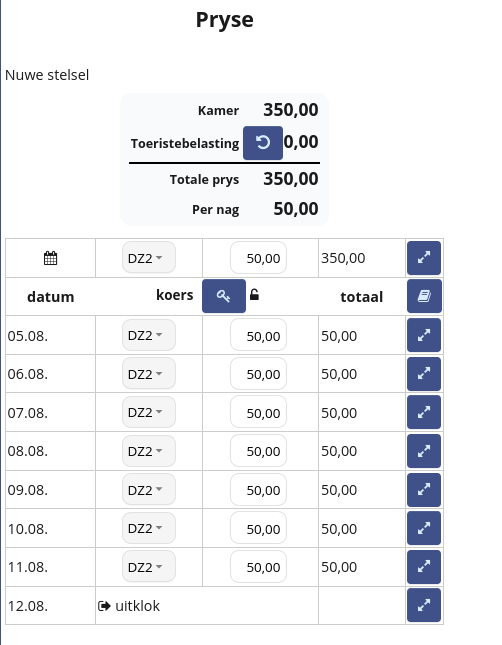Expand details for 07.08. row
The width and height of the screenshot is (502, 645).
pyautogui.click(x=424, y=412)
